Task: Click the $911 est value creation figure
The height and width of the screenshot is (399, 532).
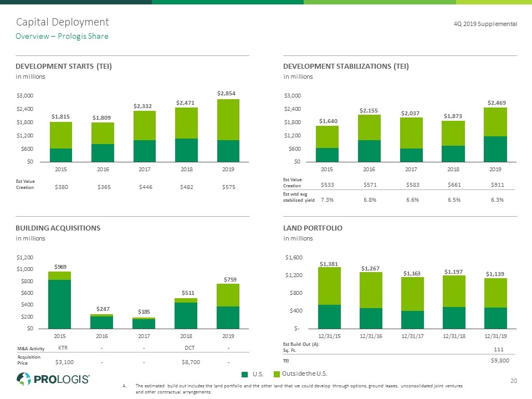Action: click(x=498, y=185)
